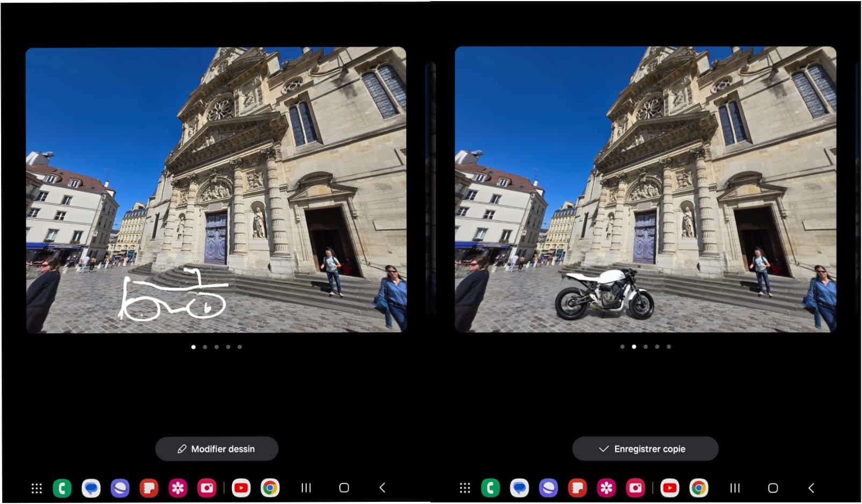Tap Enregistrer copie button on right screen

(x=645, y=449)
